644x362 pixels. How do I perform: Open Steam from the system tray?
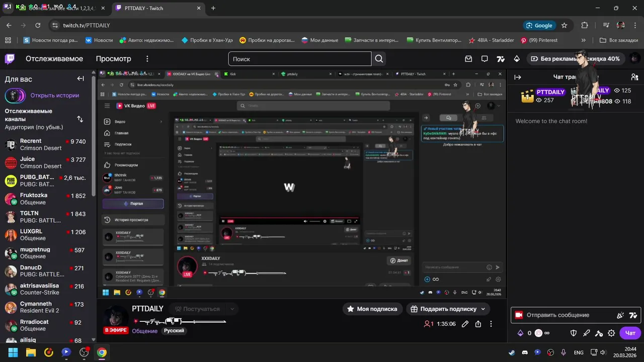coord(512,352)
